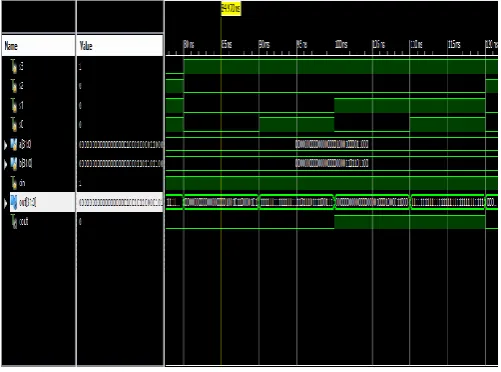Click the s0 waveform pulse starting at 110 ns
The height and width of the screenshot is (372, 501).
[448, 125]
